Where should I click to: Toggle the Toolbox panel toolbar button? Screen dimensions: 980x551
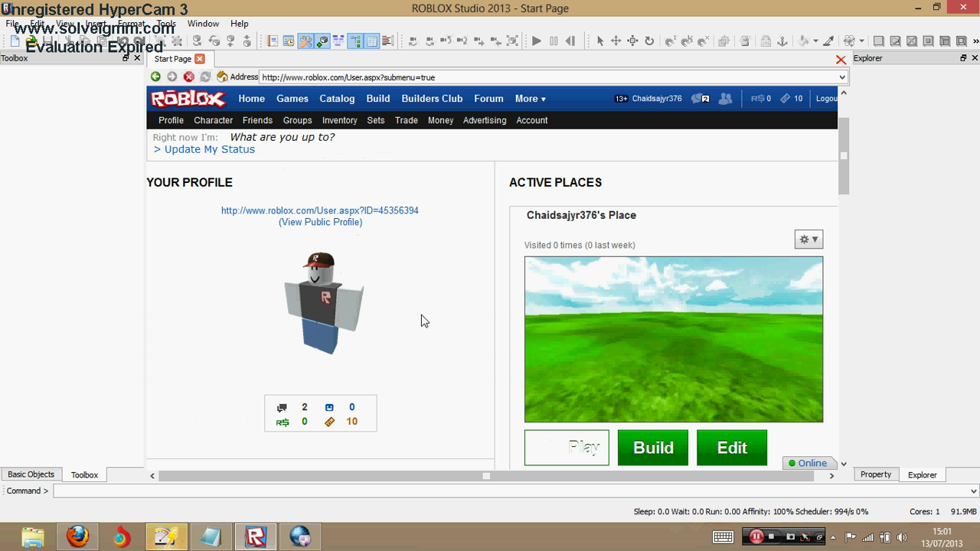click(305, 41)
